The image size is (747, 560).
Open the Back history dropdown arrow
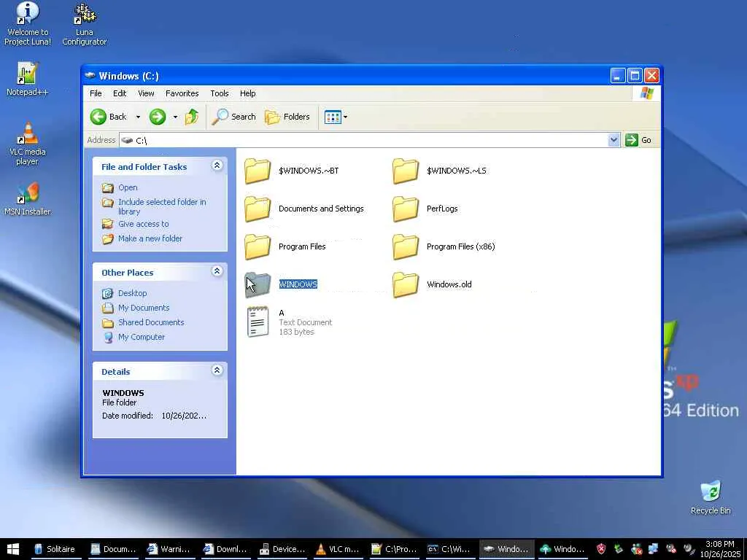(138, 117)
